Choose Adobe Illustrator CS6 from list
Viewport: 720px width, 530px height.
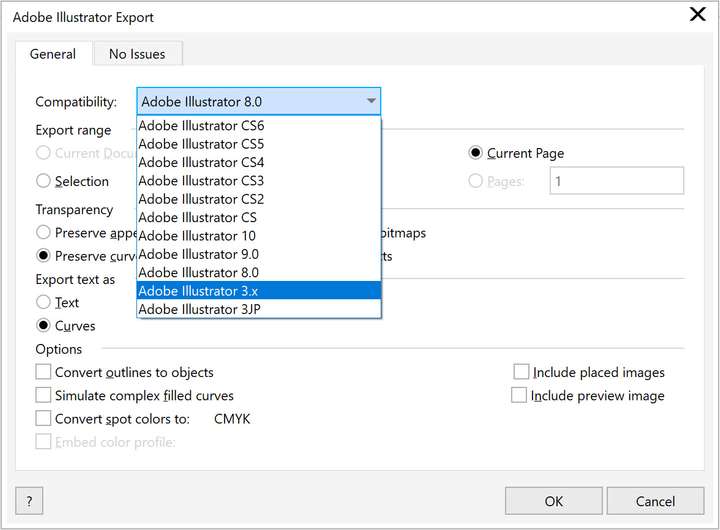click(259, 125)
